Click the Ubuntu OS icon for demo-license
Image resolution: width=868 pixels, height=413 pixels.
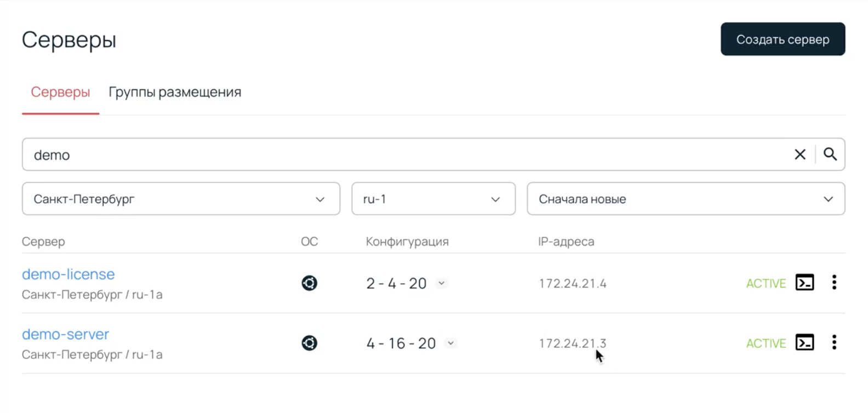pos(309,283)
